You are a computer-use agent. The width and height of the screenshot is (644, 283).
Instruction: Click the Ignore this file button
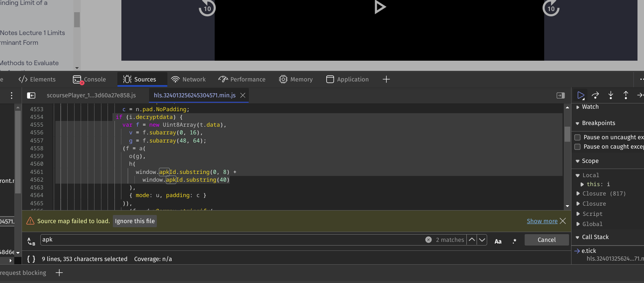(x=135, y=221)
